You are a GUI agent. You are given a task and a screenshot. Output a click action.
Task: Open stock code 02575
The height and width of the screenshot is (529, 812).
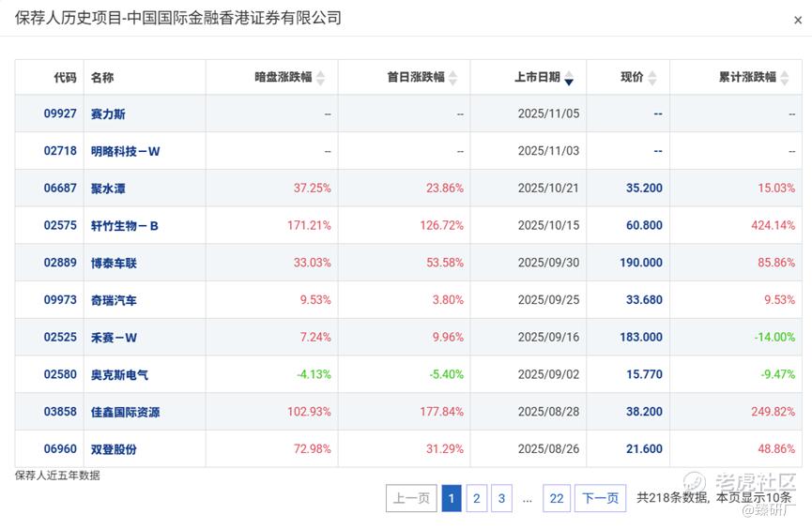point(60,225)
